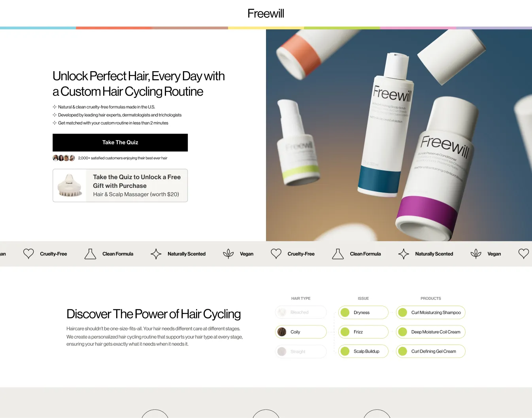Select the Straight hair type option
Screen dimensions: 532x418
click(x=301, y=351)
